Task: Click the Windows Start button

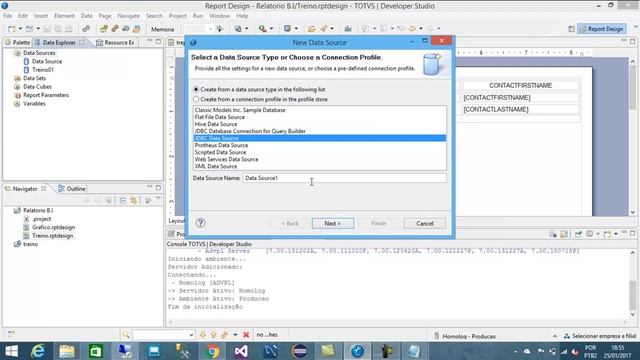Action: tap(11, 351)
